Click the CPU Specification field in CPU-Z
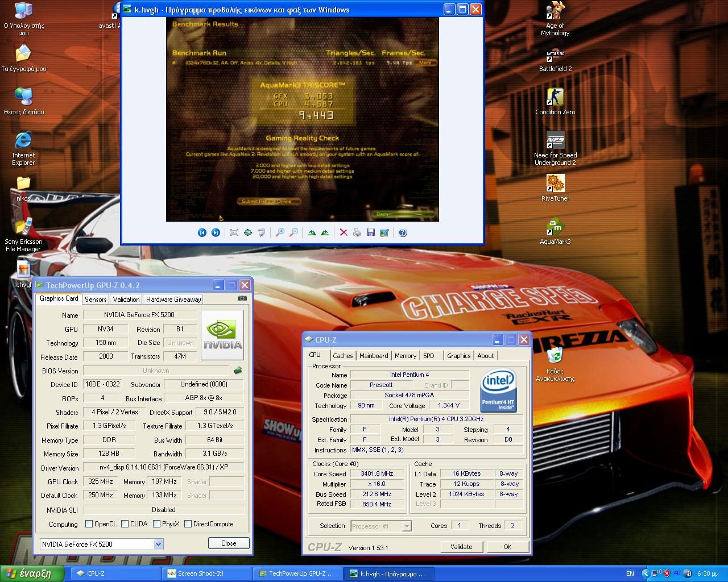Viewport: 728px width, 582px height. pos(436,419)
